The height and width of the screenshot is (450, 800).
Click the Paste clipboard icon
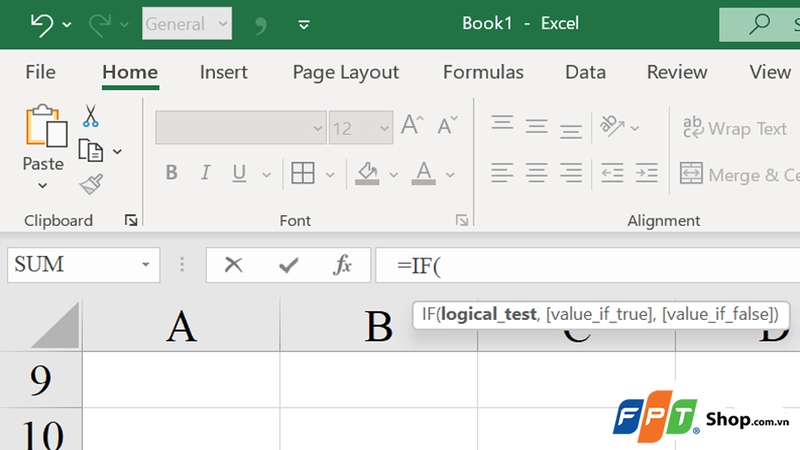[46, 126]
